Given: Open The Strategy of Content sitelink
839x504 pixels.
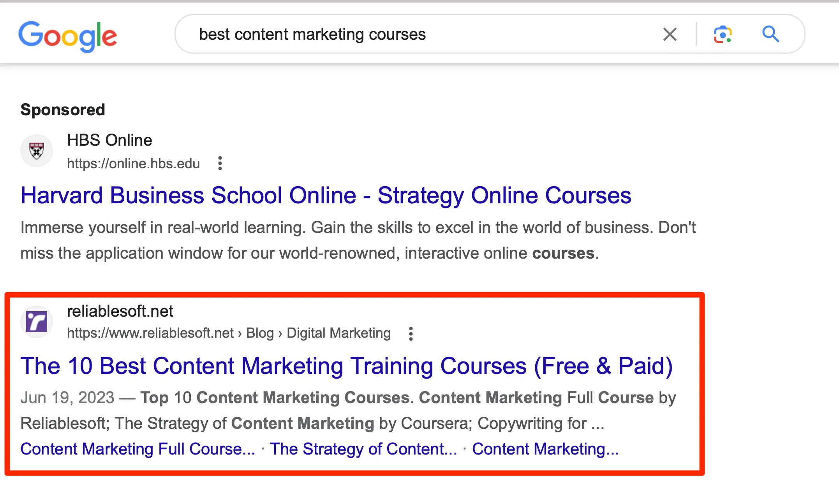Looking at the screenshot, I should coord(363,449).
